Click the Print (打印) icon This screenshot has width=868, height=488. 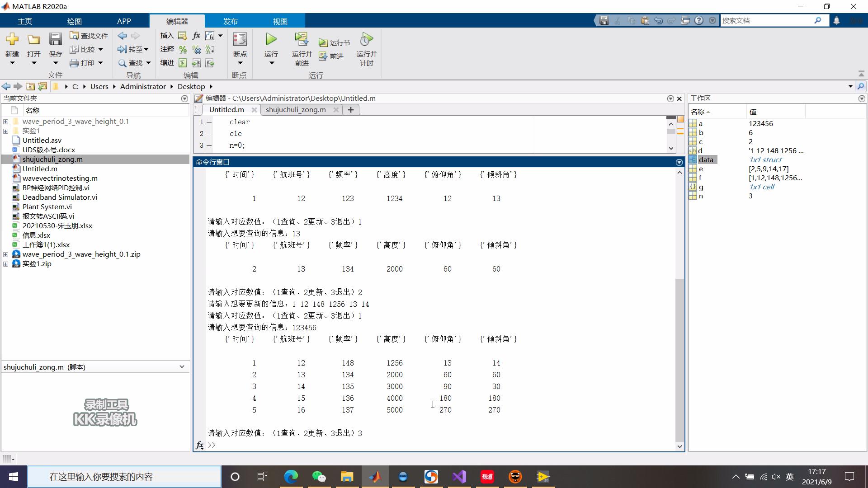[86, 63]
